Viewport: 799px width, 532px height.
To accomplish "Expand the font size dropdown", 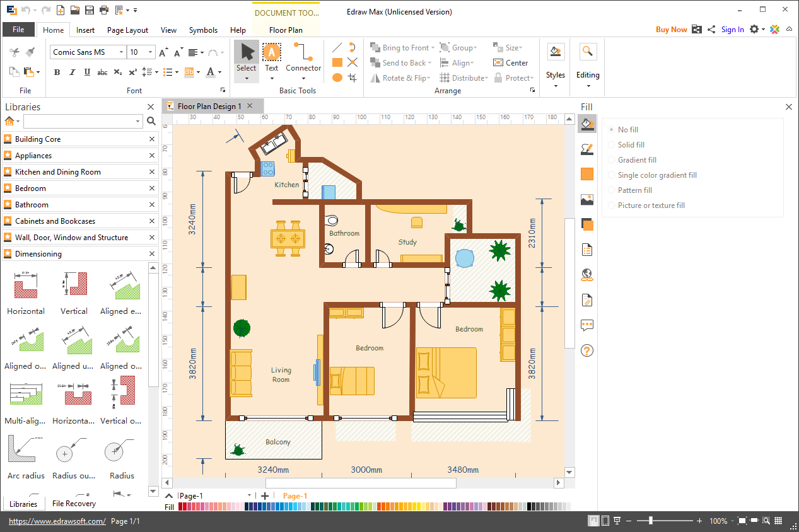I will click(x=150, y=52).
